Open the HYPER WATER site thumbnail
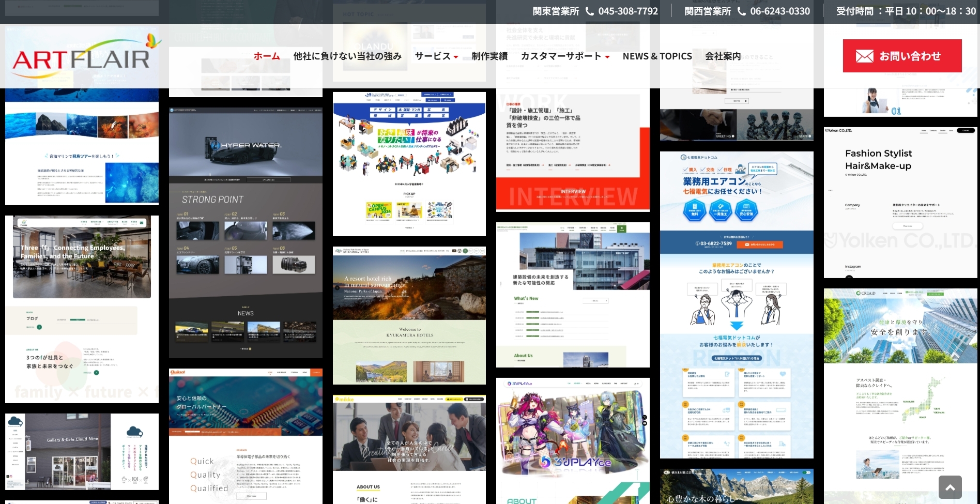Screen dimensions: 980x504 pos(246,233)
